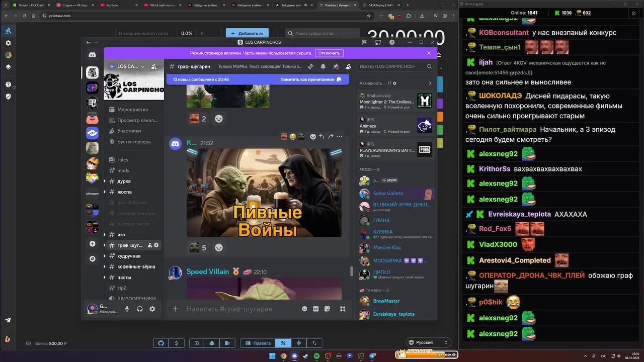Open Windows Start button on taskbar
Viewport: 644px width, 362px height.
(272, 356)
